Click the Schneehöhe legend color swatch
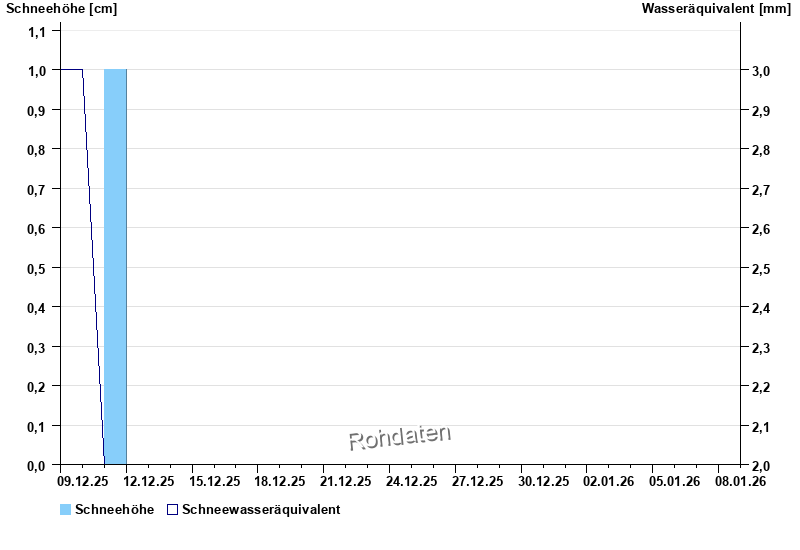This screenshot has height=550, width=800. pyautogui.click(x=66, y=509)
